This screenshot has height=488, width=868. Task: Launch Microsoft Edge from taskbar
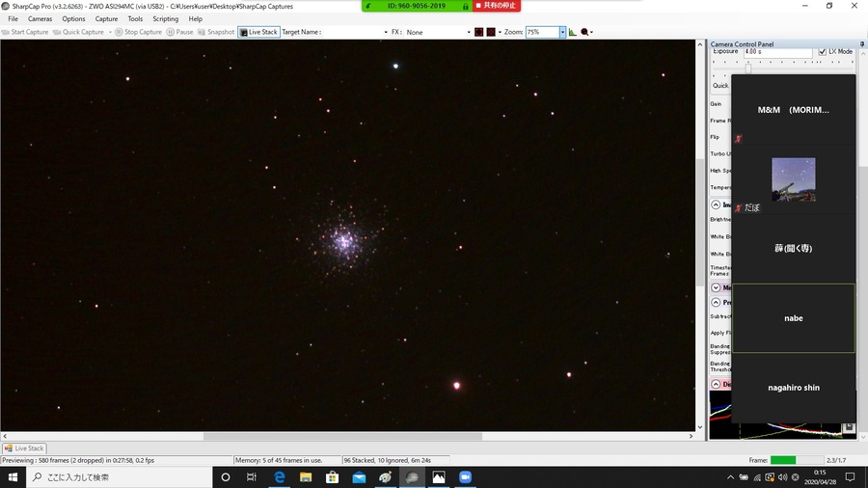(x=279, y=477)
